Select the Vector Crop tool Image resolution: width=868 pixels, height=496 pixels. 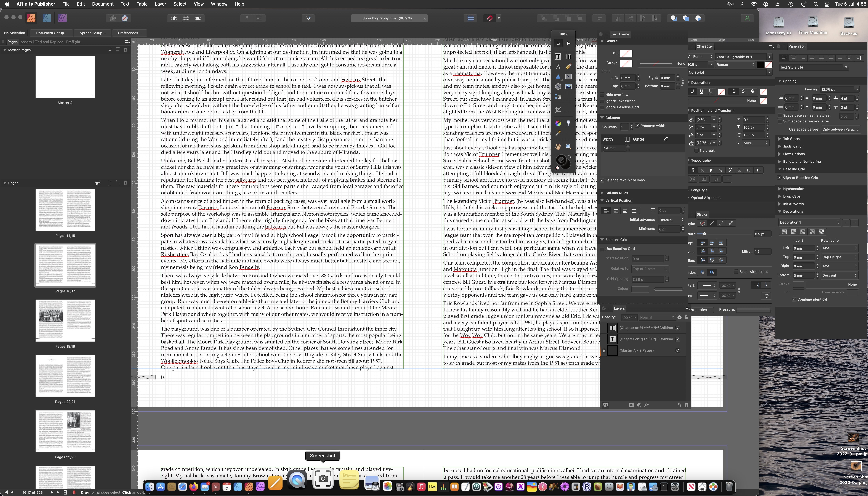[x=558, y=110]
